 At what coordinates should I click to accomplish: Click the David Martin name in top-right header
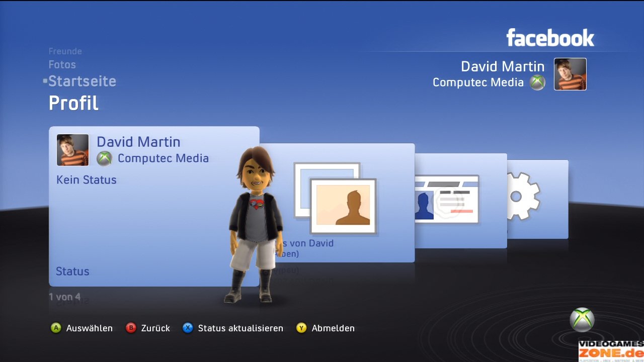click(x=503, y=66)
